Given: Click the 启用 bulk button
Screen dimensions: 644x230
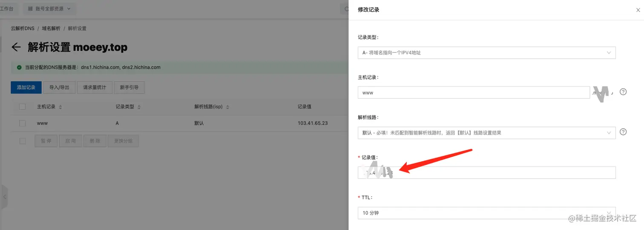Looking at the screenshot, I should tap(70, 141).
